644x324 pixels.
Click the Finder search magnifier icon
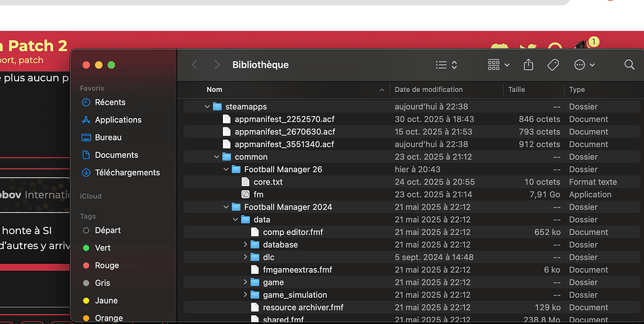tap(629, 64)
